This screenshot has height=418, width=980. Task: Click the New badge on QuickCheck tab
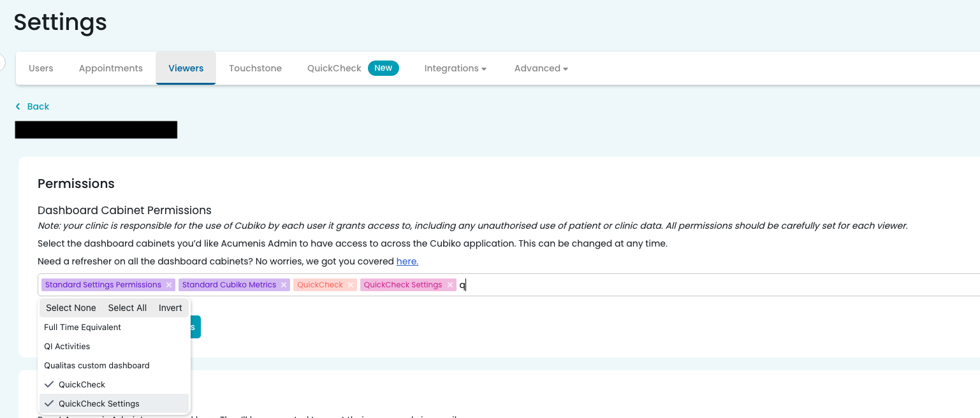pyautogui.click(x=383, y=68)
